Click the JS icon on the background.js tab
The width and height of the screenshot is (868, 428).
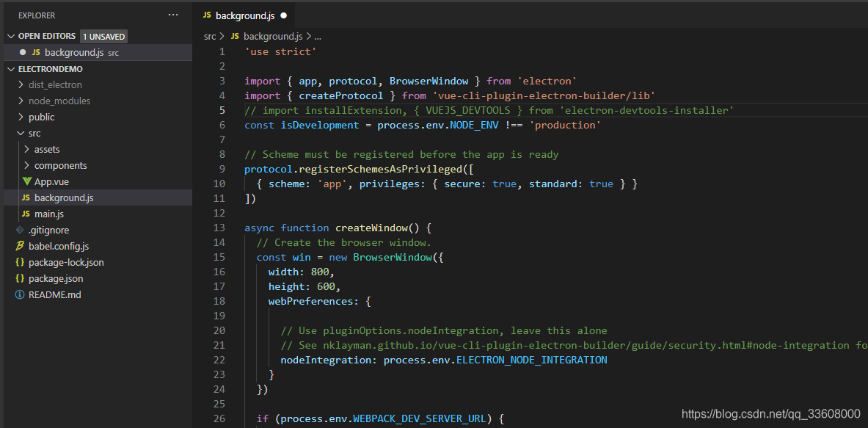pyautogui.click(x=208, y=14)
